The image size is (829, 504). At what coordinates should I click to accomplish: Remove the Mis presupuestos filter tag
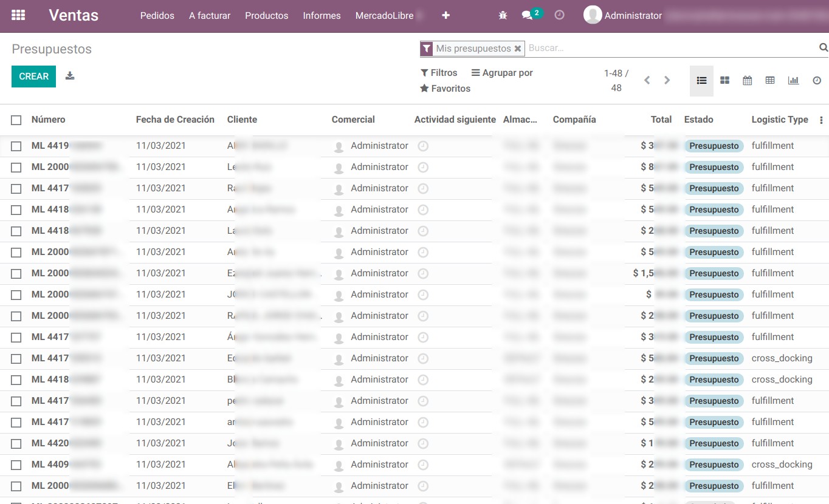[x=518, y=49]
